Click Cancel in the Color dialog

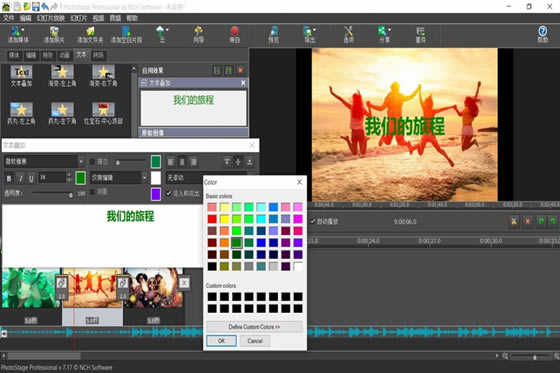tap(255, 341)
